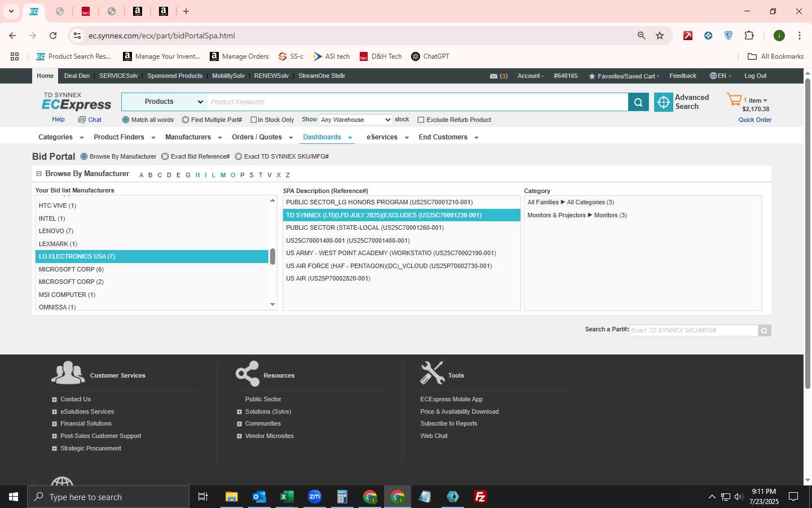Screen dimensions: 812x508
Task: Click the Search a Part# input field
Action: (694, 331)
